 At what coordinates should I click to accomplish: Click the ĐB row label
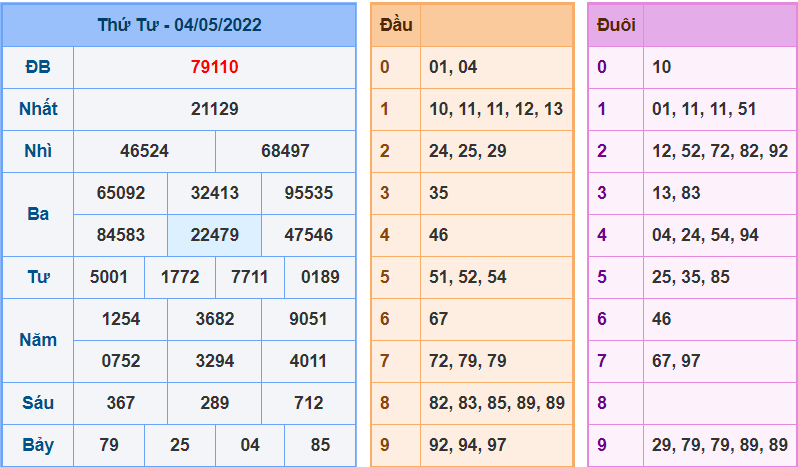(38, 67)
